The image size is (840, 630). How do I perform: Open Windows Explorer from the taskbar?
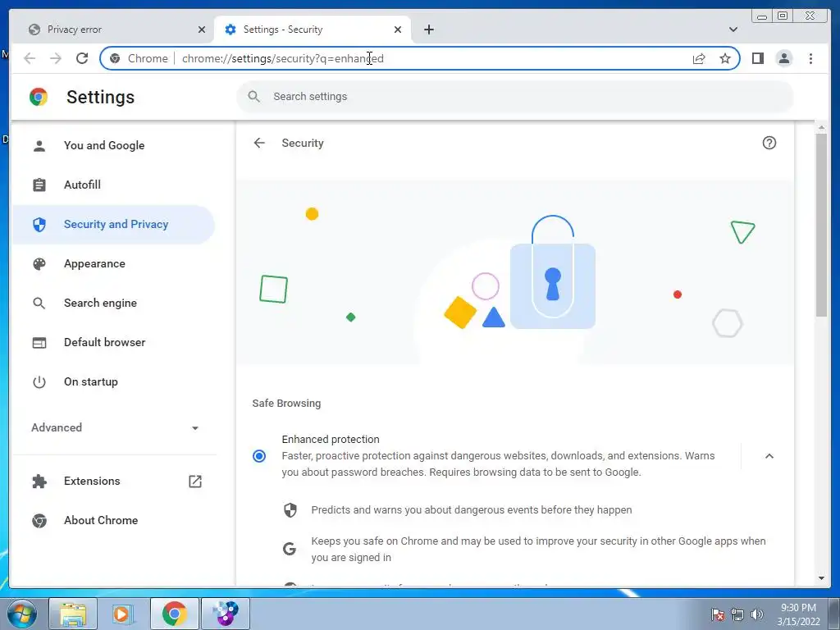click(x=73, y=614)
